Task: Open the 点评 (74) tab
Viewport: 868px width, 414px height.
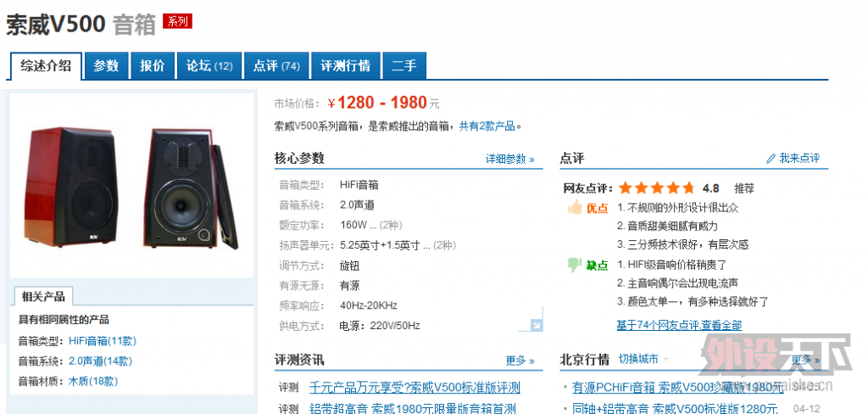Action: point(276,66)
